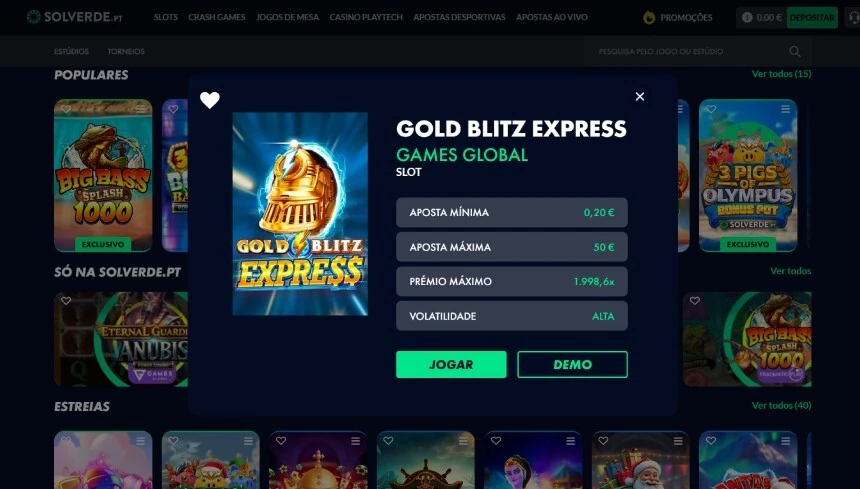Open the Crash Games menu
Image resolution: width=860 pixels, height=489 pixels.
pos(217,18)
